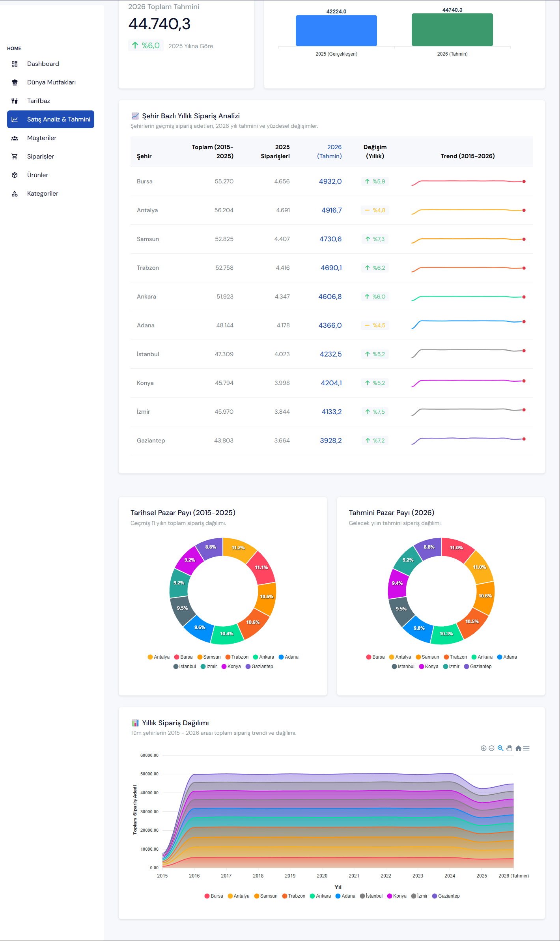
Task: Click the zoom in icon on area chart toolbar
Action: [x=483, y=748]
